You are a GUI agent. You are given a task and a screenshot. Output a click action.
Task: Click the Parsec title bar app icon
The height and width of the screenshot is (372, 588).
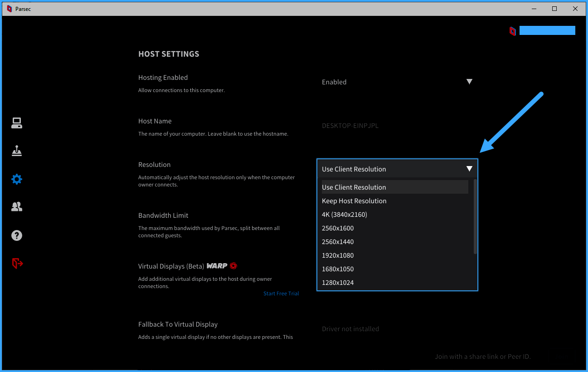(x=9, y=9)
